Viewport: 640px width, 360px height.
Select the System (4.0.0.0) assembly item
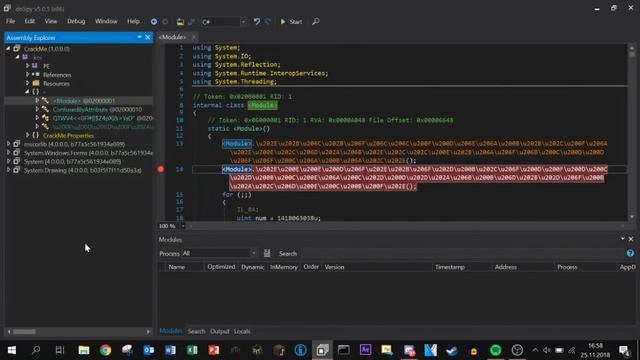click(72, 161)
